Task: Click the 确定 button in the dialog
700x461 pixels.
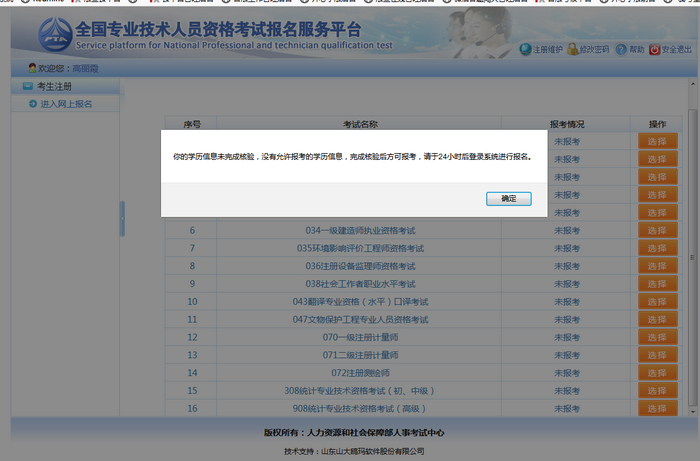Action: click(509, 198)
